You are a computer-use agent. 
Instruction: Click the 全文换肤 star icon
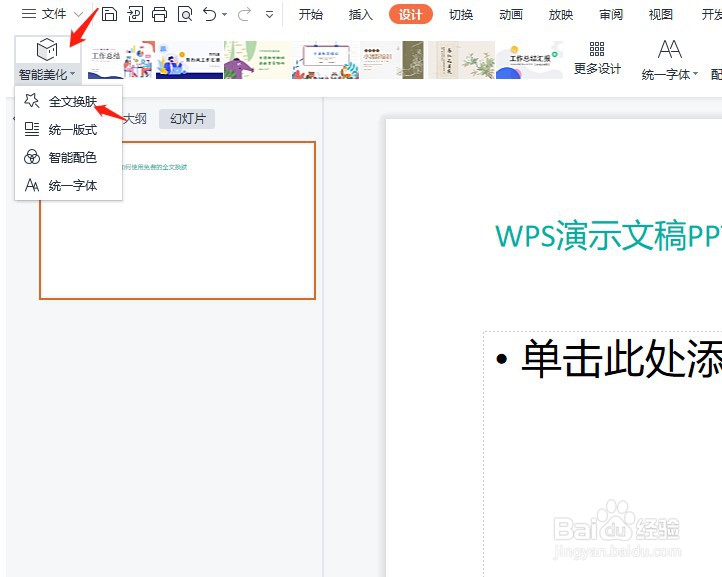(32, 100)
